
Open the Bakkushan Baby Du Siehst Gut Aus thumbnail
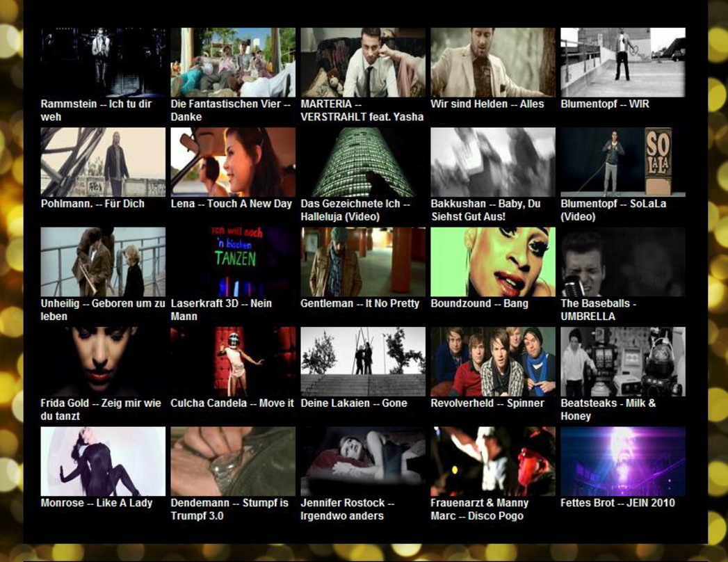[x=493, y=162]
